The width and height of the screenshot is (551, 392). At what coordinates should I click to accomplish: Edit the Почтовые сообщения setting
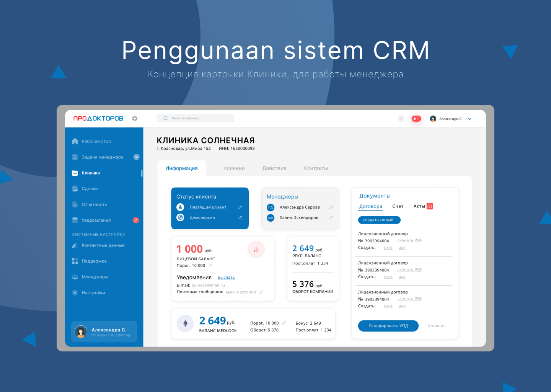261,292
